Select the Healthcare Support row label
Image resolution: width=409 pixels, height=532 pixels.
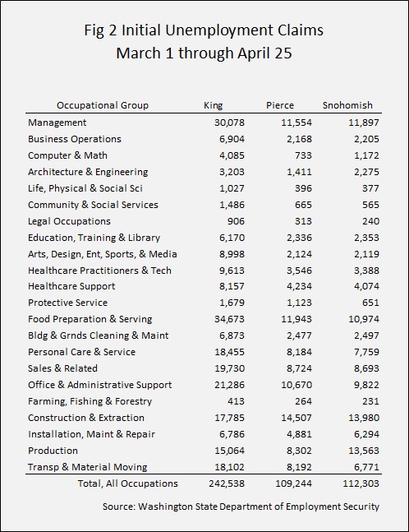(71, 286)
